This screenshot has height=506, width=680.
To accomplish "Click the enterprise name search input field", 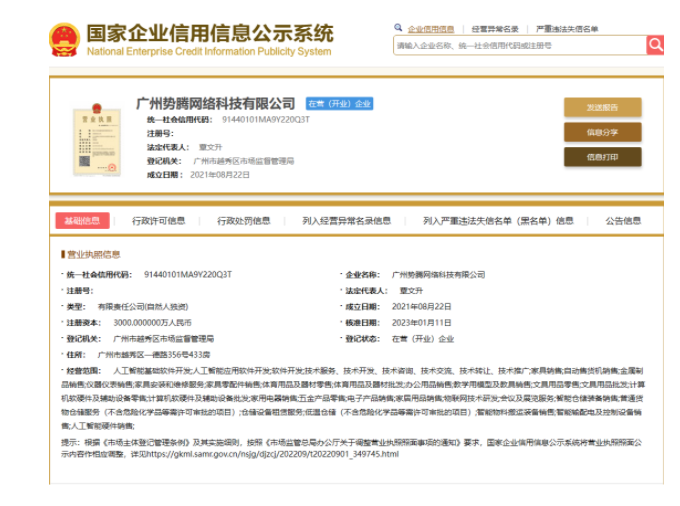I will [x=520, y=45].
